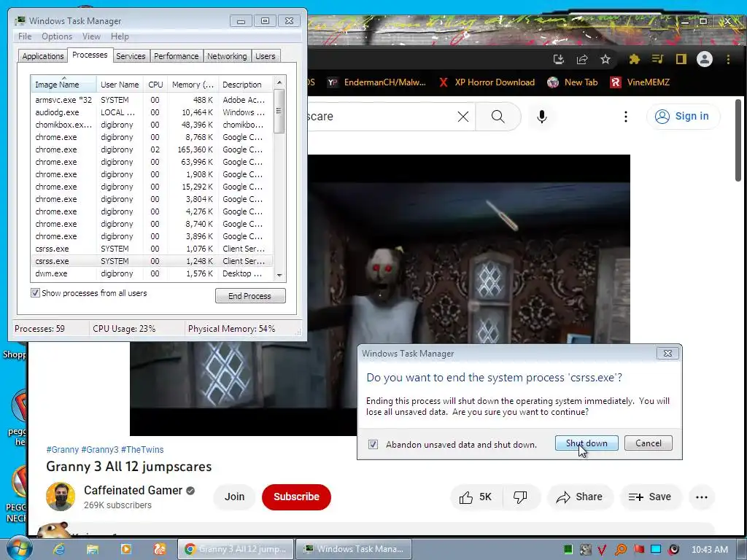Click the Shut down button
747x560 pixels.
(587, 443)
